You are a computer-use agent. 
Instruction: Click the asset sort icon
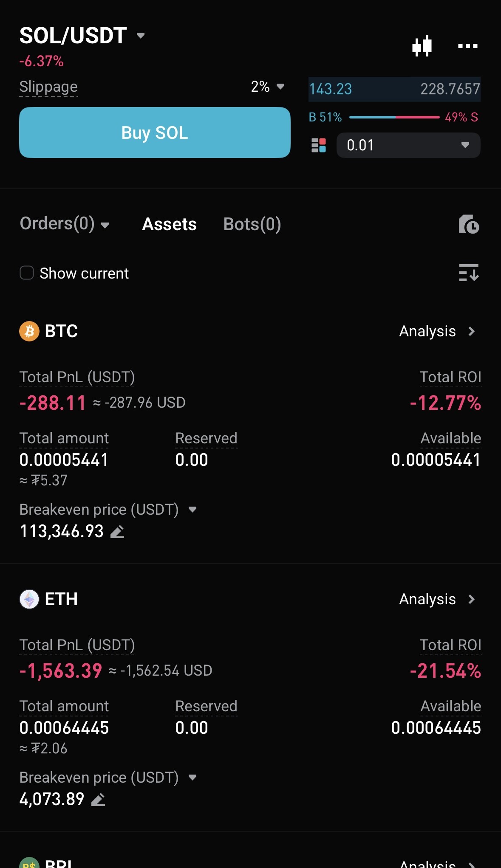[x=468, y=273]
